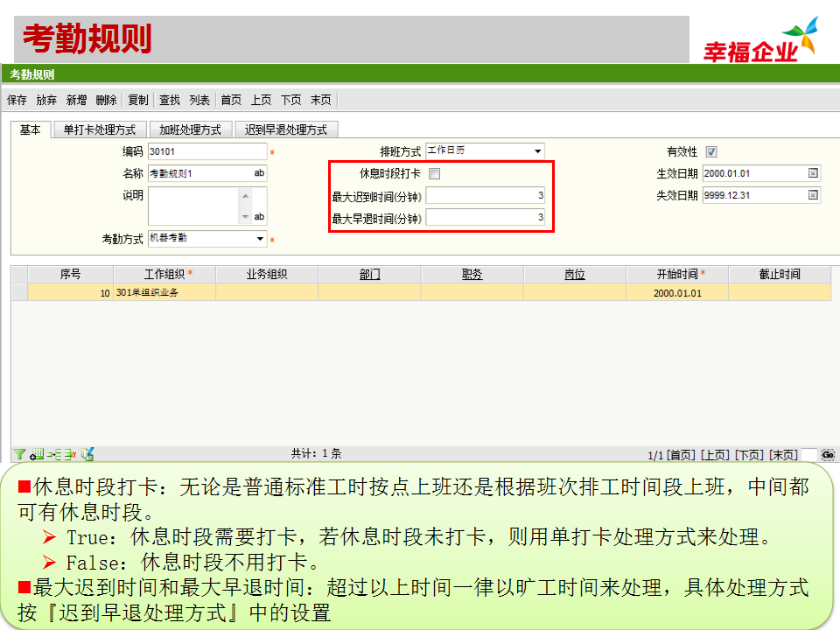Image resolution: width=840 pixels, height=630 pixels.
Task: Switch to the 单打卡处理方式 tab
Action: click(x=100, y=129)
